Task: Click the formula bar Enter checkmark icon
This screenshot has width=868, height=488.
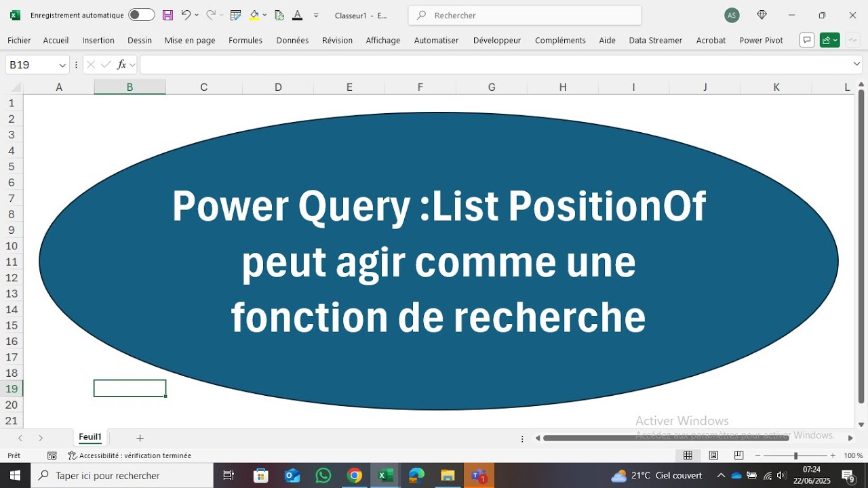Action: coord(106,65)
